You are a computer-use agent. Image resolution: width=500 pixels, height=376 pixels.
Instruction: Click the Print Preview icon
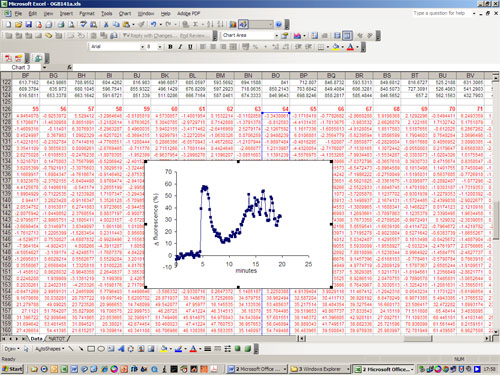pyautogui.click(x=71, y=25)
